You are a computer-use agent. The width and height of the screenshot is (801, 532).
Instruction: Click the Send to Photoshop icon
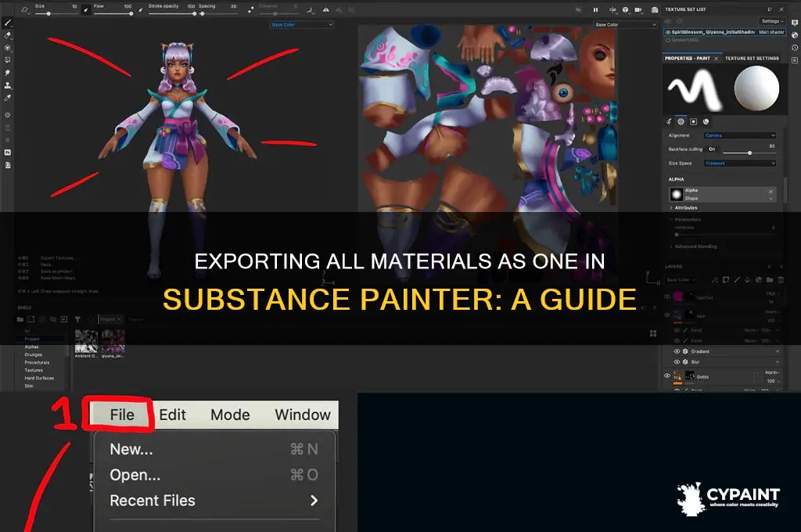7,153
